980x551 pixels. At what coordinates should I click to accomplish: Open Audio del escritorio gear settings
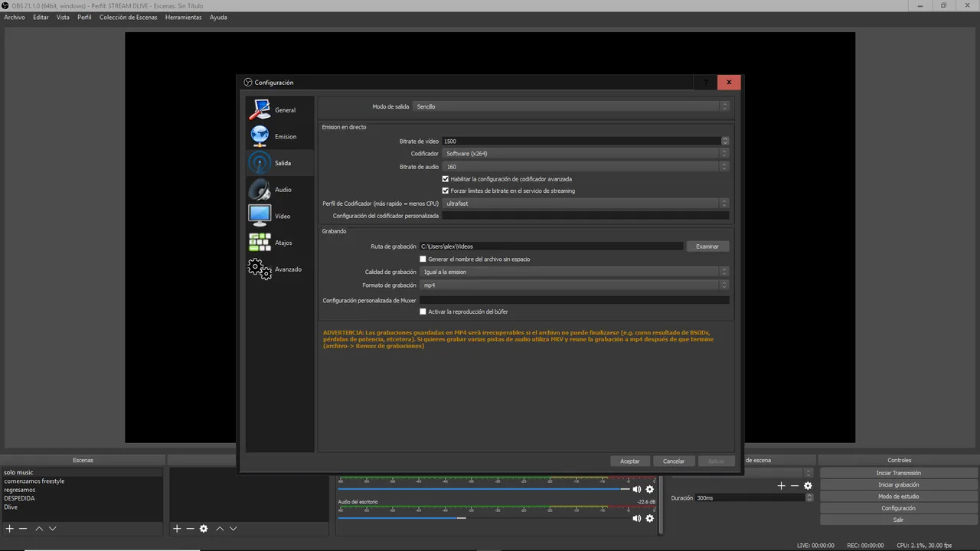tap(650, 518)
